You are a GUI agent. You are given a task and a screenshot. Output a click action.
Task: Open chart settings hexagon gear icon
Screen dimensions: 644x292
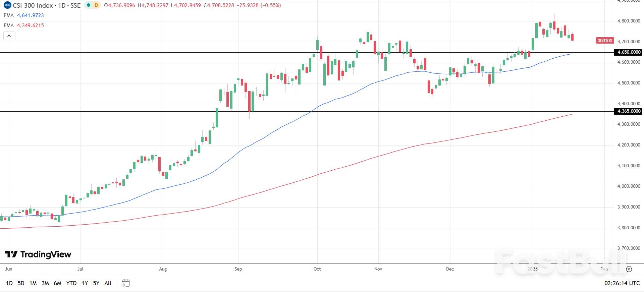click(629, 269)
